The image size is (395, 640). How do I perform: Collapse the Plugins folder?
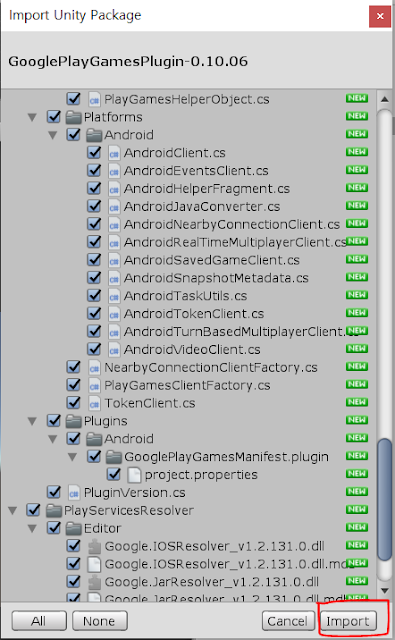[32, 421]
